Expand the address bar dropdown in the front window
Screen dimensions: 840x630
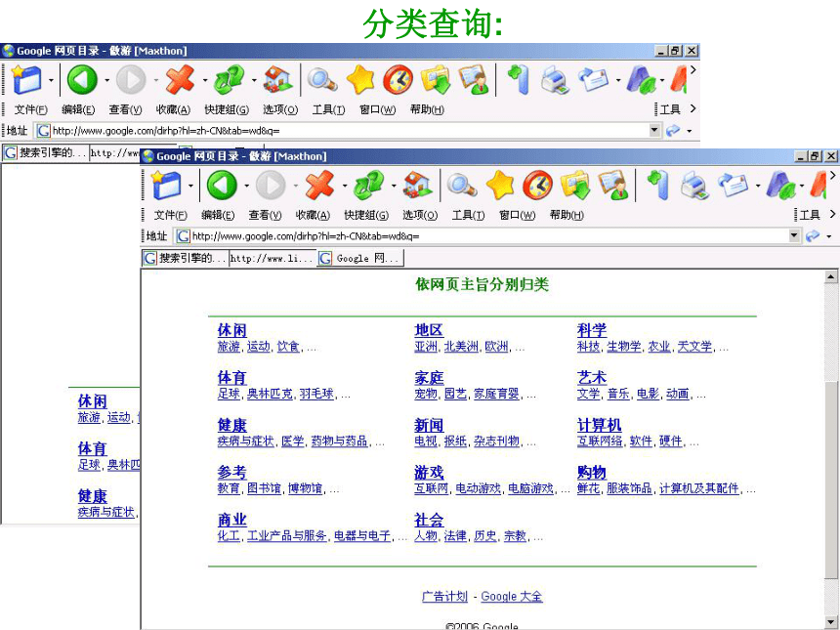click(x=794, y=235)
